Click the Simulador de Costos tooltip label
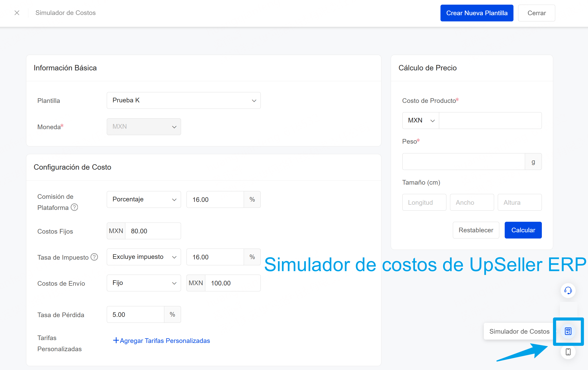This screenshot has width=588, height=370. click(519, 331)
